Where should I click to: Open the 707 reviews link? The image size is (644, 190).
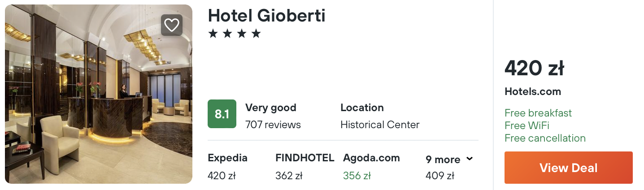(x=273, y=125)
